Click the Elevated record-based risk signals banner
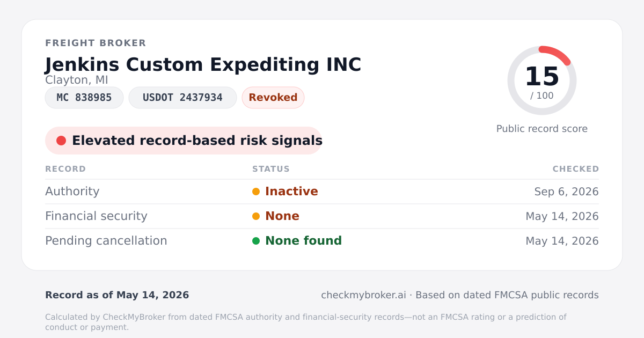This screenshot has height=338, width=644. coord(184,141)
